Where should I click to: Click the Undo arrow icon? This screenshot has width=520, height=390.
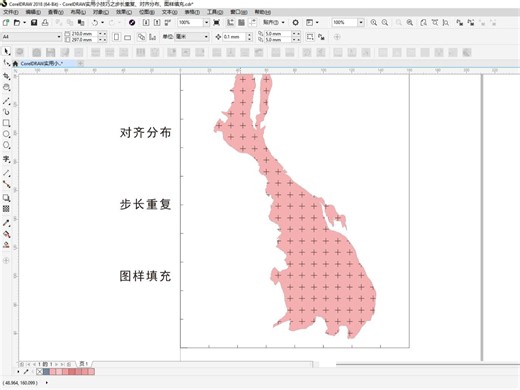[x=95, y=23]
